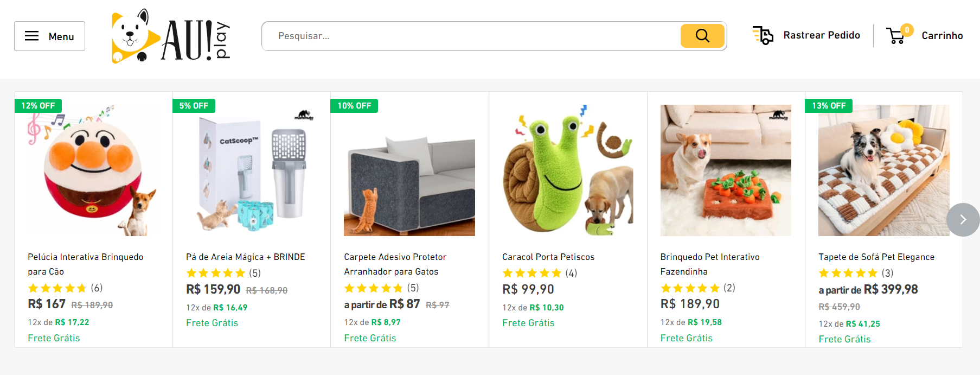Open the Tapete de Sofá Pet Elegance title
The image size is (980, 375).
tap(876, 257)
